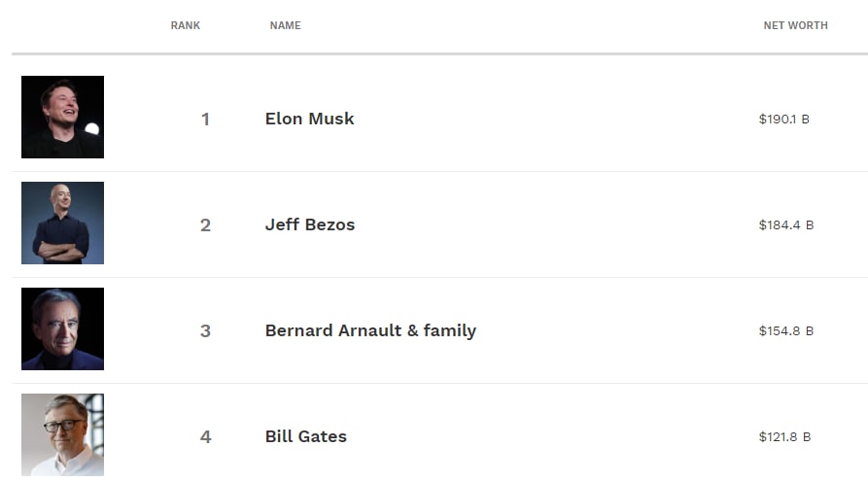This screenshot has width=868, height=482.
Task: Sort by the RANK column header
Action: click(x=186, y=25)
